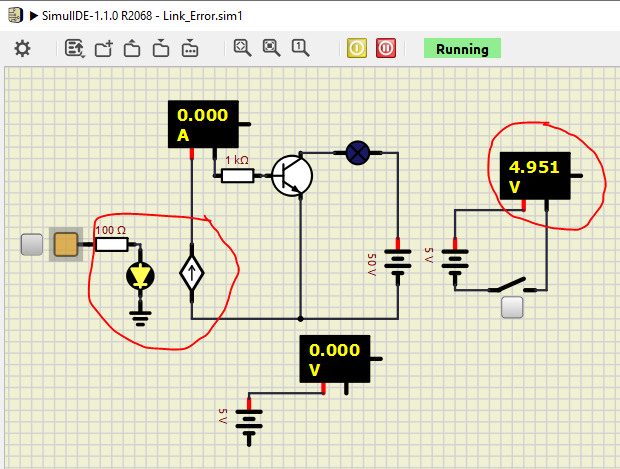Toggle the gray square left of the 100 Ω resistor
This screenshot has width=620, height=469.
tap(33, 245)
